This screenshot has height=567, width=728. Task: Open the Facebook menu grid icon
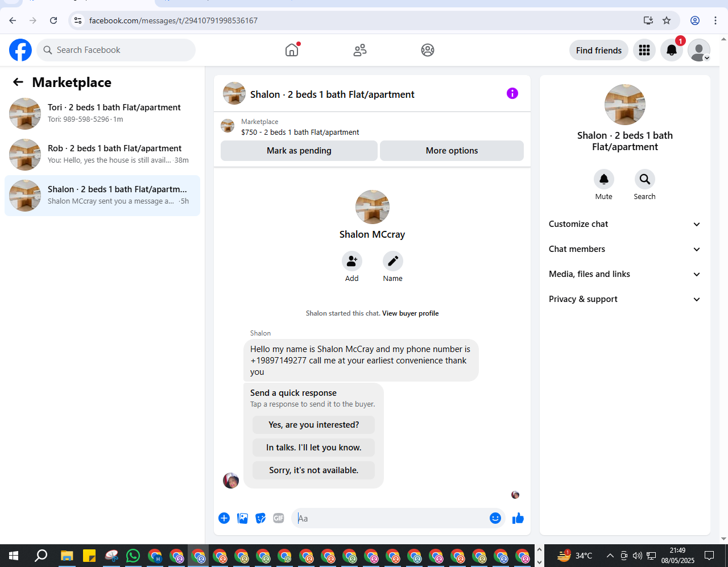tap(644, 50)
